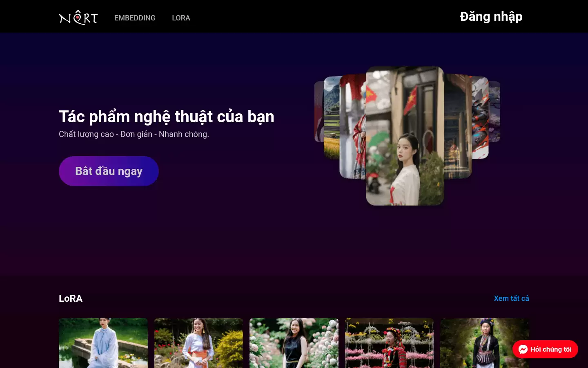Open the Xem tất cả link

coord(511,298)
